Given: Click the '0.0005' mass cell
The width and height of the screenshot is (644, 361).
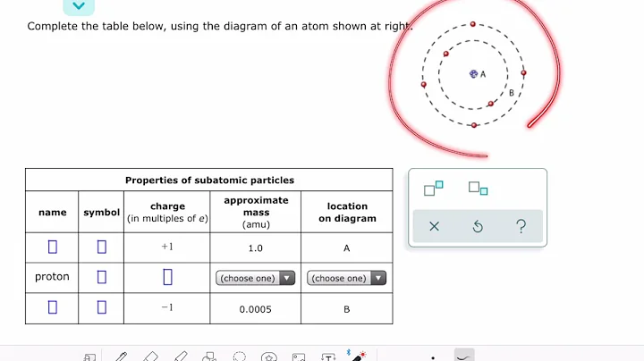Looking at the screenshot, I should click(256, 309).
